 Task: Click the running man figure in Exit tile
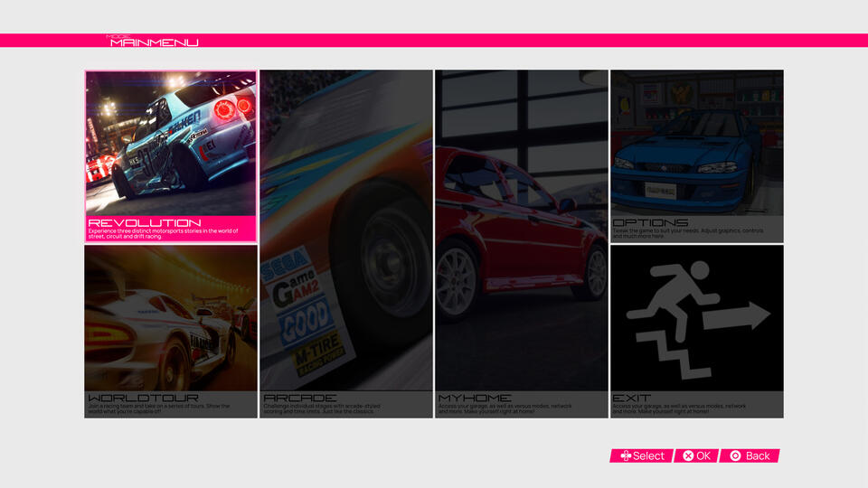point(671,293)
